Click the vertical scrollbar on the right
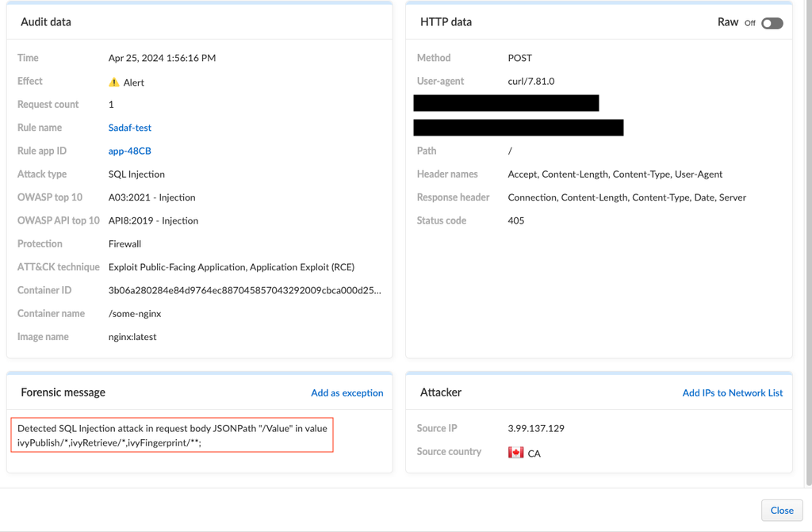812x532 pixels. (x=807, y=238)
